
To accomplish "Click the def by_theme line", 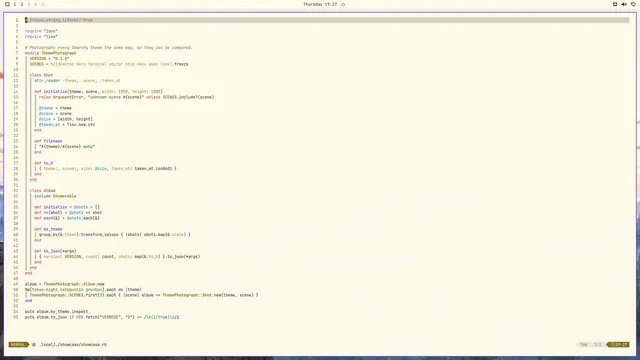I will pyautogui.click(x=48, y=229).
